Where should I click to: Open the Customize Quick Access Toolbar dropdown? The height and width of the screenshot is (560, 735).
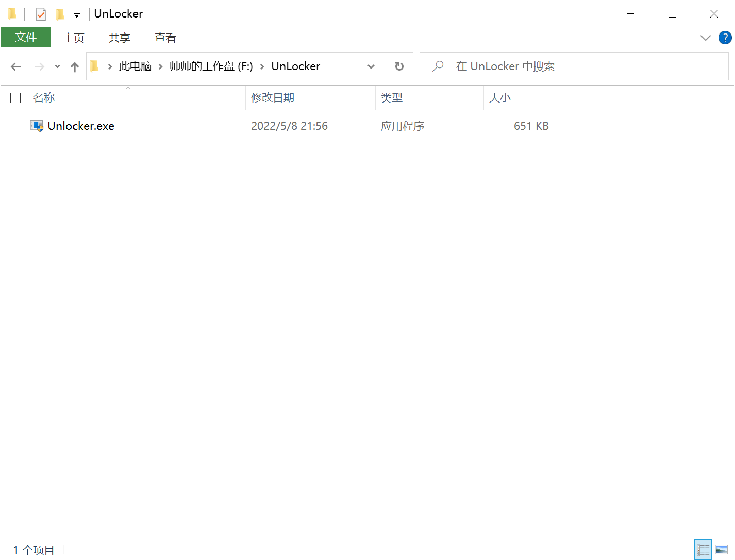(x=77, y=15)
